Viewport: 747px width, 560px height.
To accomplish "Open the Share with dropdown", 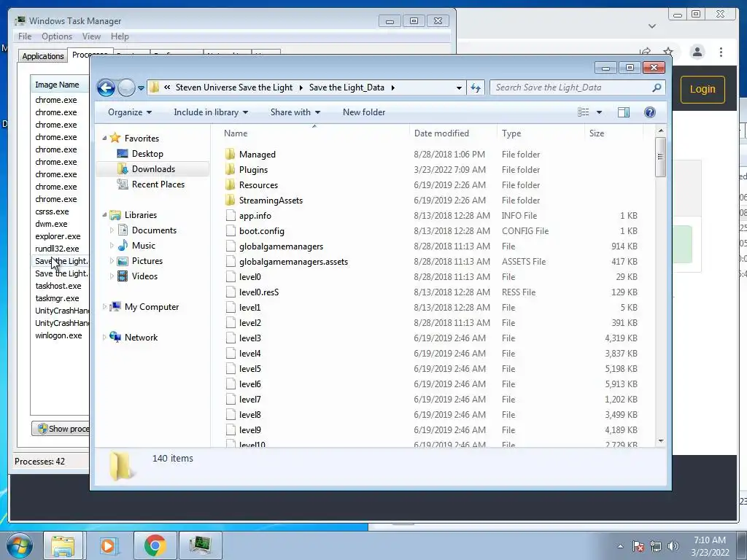I will click(295, 112).
